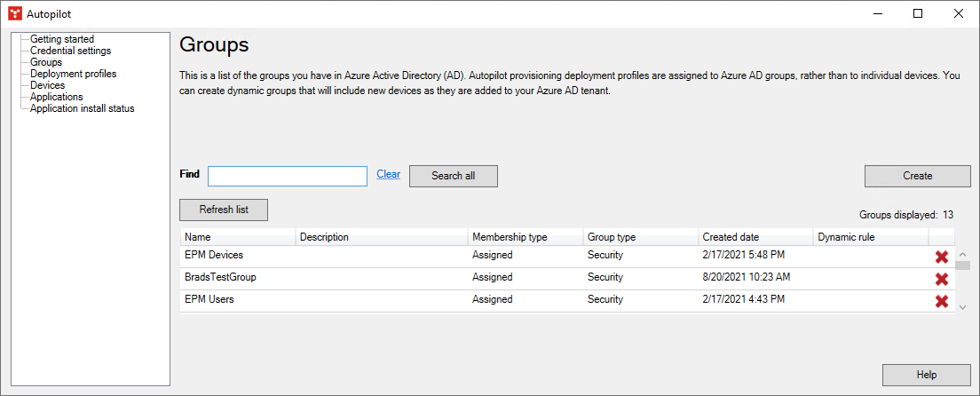
Task: Click the Autopilot app icon in title bar
Action: [15, 13]
